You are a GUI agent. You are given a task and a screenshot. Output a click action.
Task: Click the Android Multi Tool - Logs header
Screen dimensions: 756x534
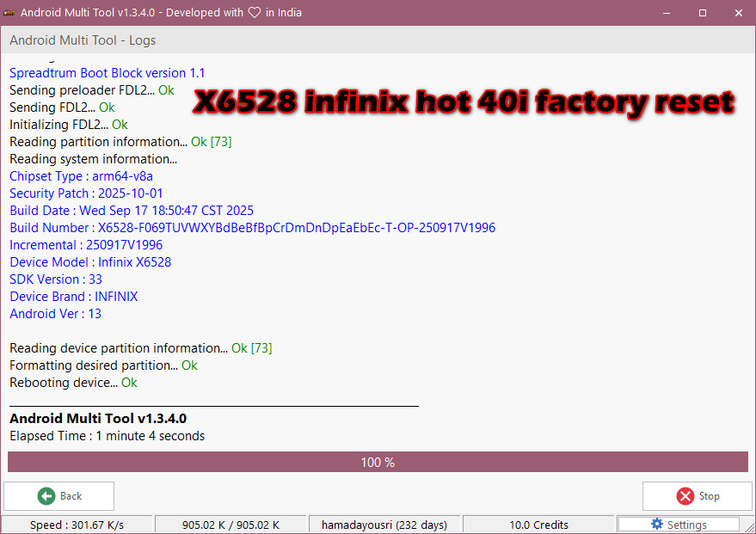pos(83,40)
